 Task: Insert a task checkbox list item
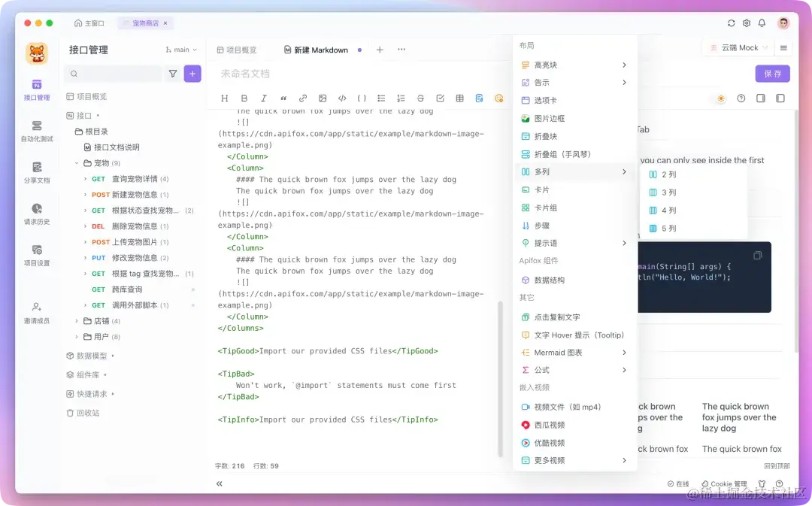[x=440, y=98]
